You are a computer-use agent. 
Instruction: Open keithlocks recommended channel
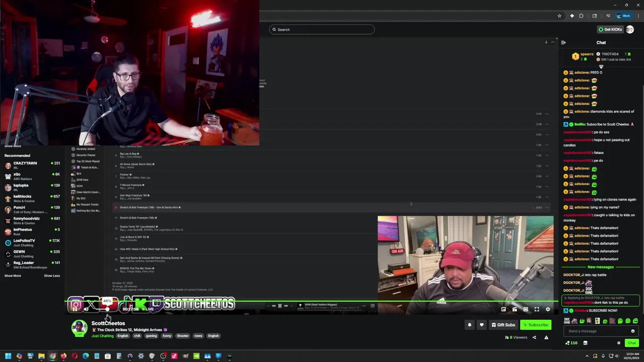(32, 198)
